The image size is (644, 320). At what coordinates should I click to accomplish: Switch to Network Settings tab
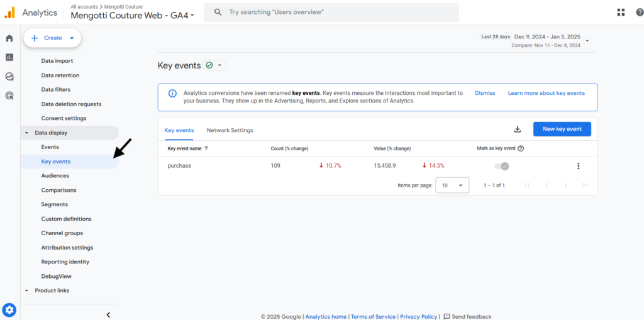click(230, 130)
